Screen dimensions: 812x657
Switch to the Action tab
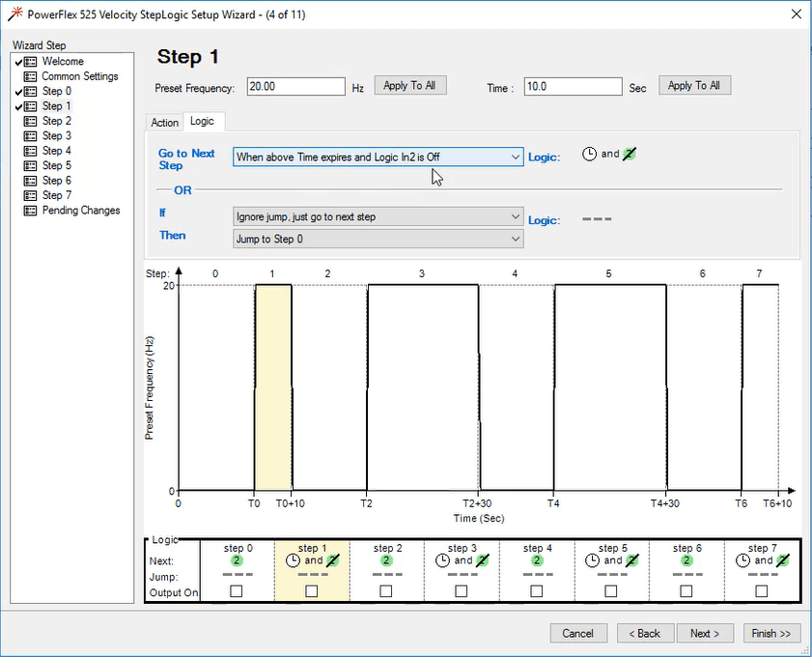pos(165,123)
